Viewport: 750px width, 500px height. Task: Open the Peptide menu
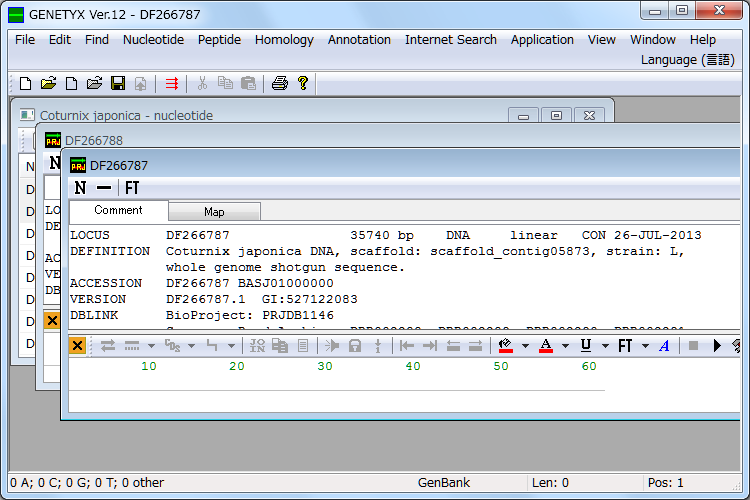[x=220, y=40]
